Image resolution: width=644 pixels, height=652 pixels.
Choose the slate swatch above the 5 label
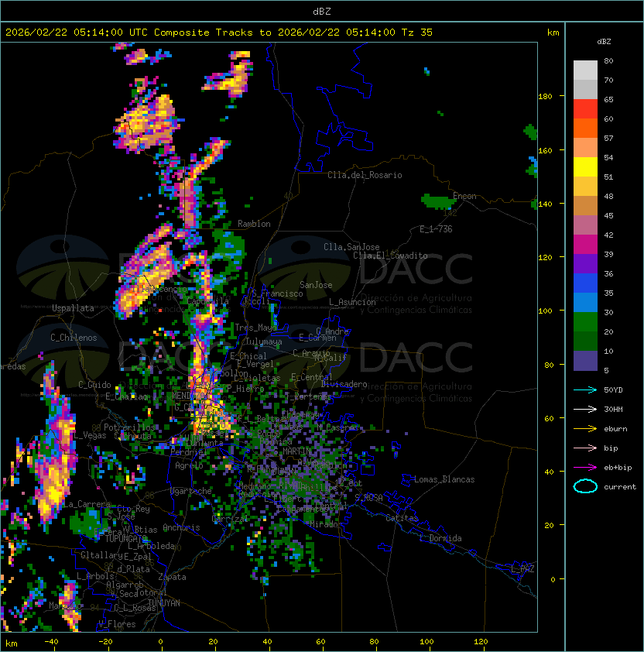(x=585, y=361)
